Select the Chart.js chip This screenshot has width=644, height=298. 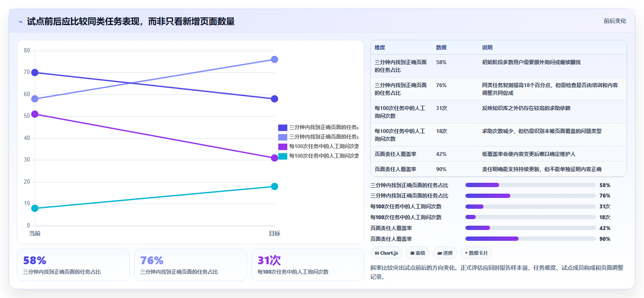click(x=386, y=253)
